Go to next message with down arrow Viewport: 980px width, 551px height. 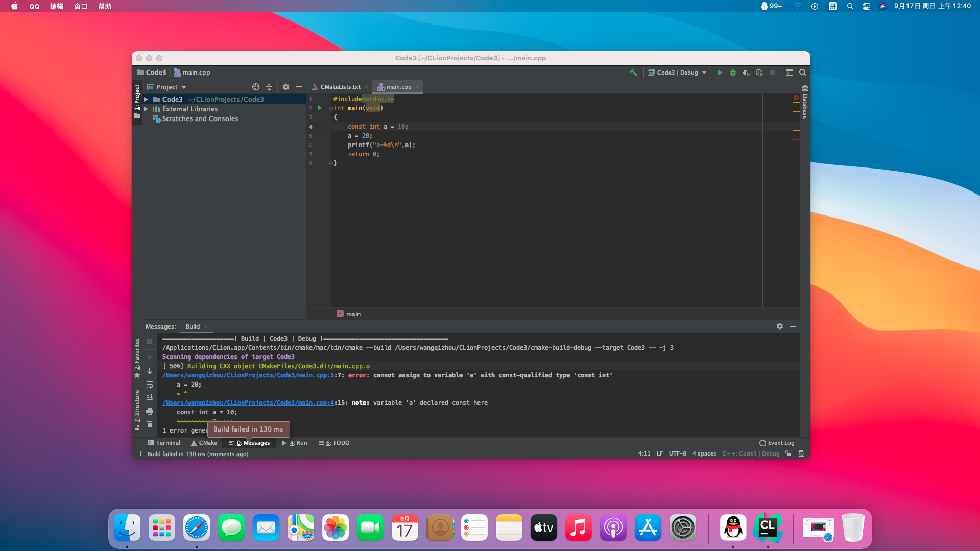point(150,371)
